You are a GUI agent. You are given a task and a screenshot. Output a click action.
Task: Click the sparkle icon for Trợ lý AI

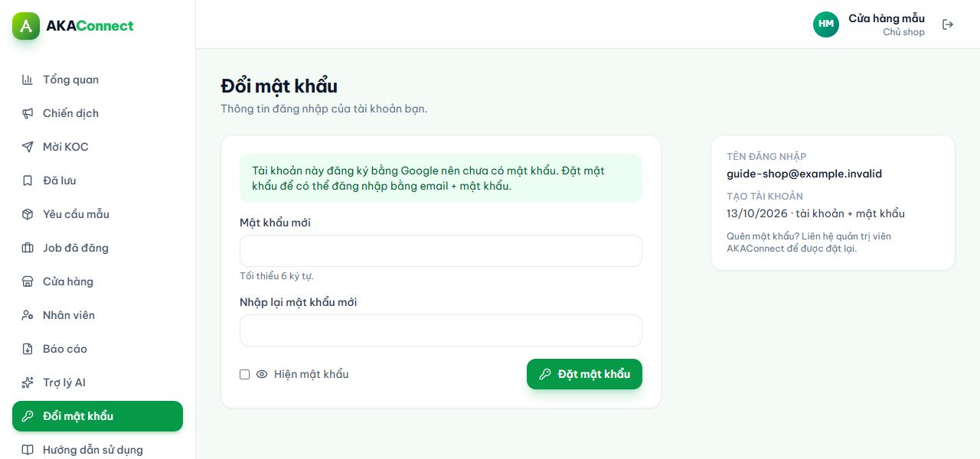click(x=28, y=382)
